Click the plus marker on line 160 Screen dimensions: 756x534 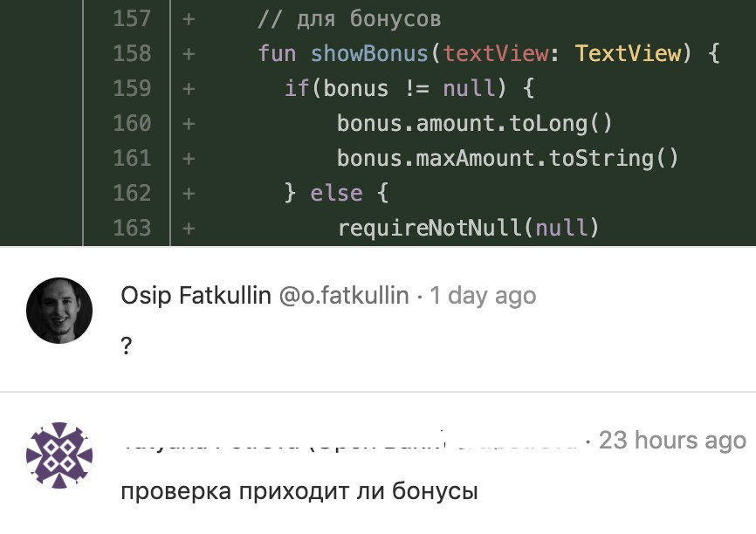pyautogui.click(x=188, y=123)
